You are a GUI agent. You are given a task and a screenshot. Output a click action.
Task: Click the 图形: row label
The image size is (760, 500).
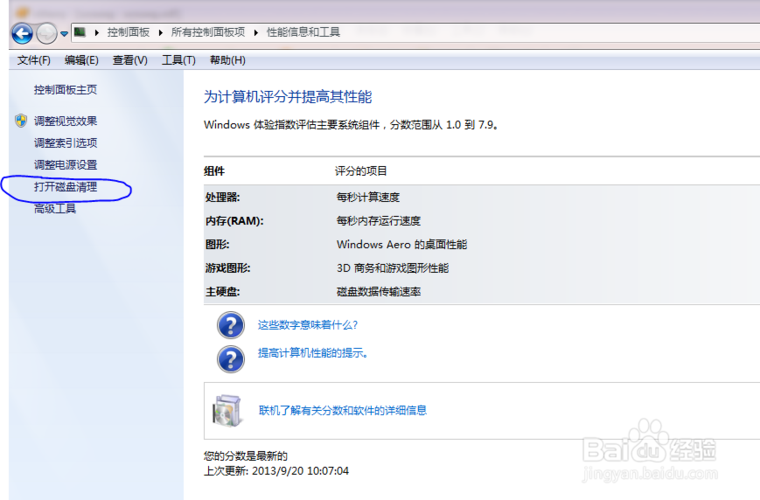click(x=217, y=244)
